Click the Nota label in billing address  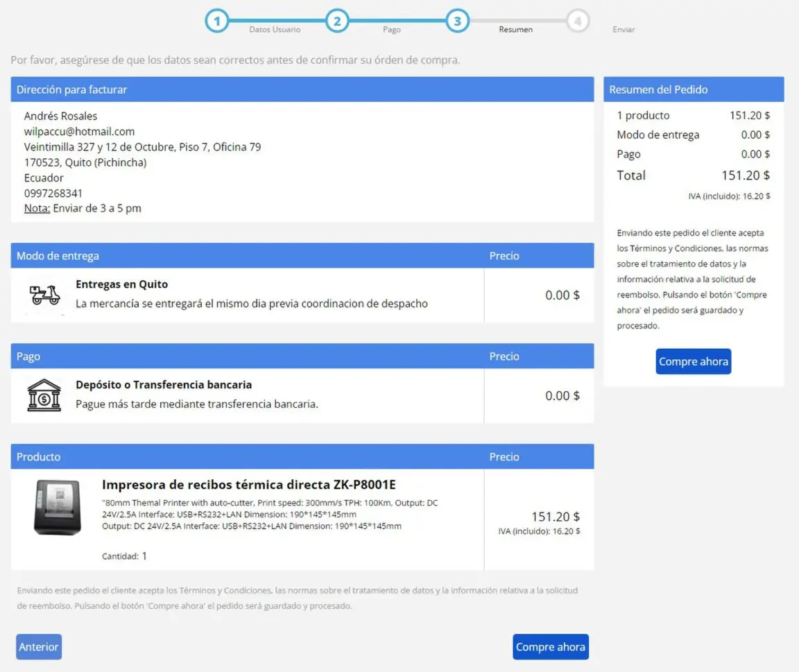37,208
